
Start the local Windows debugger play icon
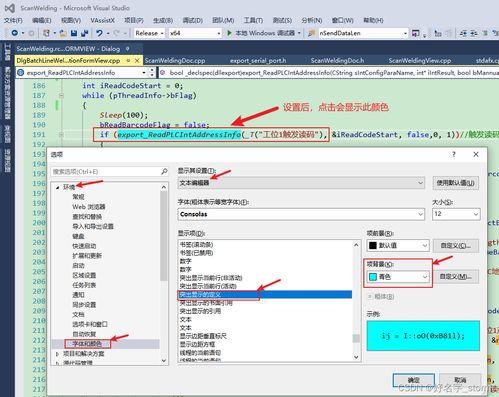click(229, 33)
